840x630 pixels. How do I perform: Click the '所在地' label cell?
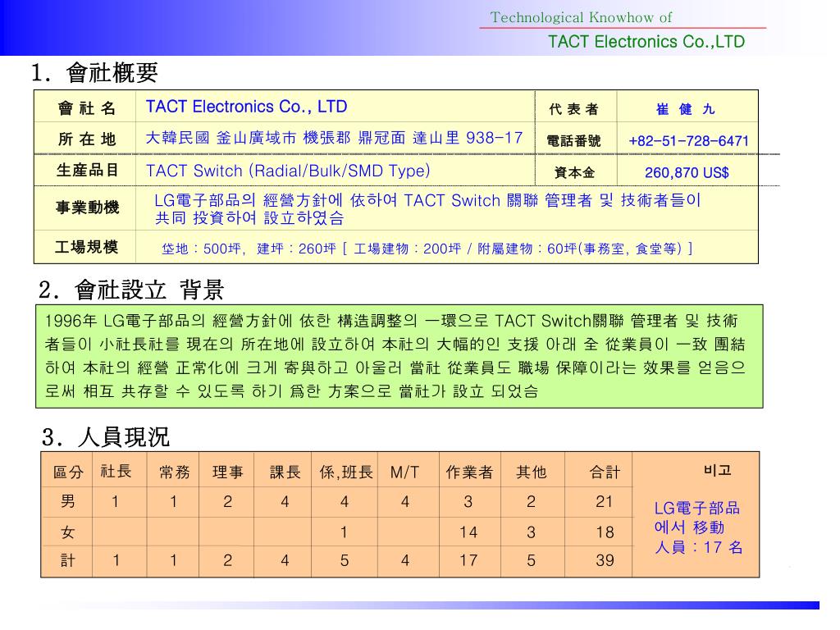[x=86, y=139]
